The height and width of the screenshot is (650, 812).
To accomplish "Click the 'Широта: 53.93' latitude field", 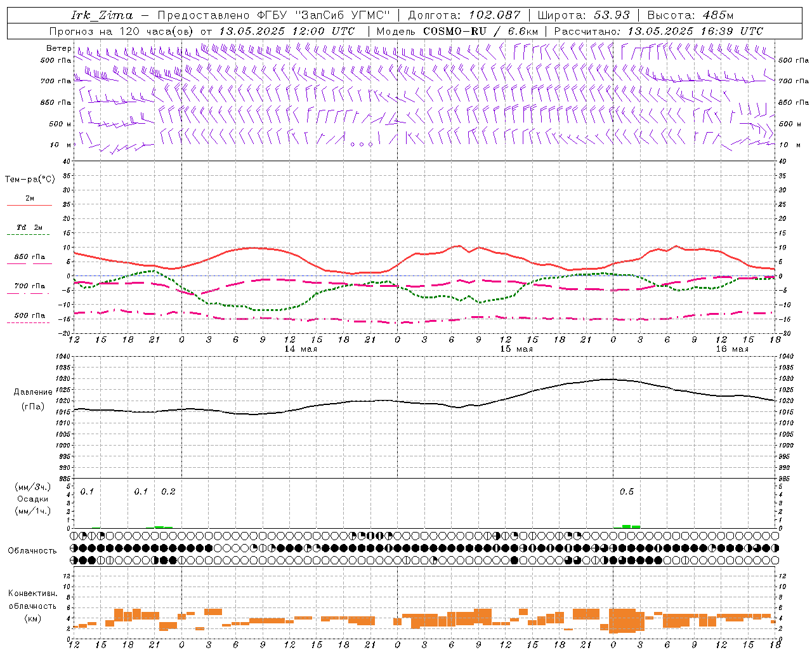I will pos(584,15).
